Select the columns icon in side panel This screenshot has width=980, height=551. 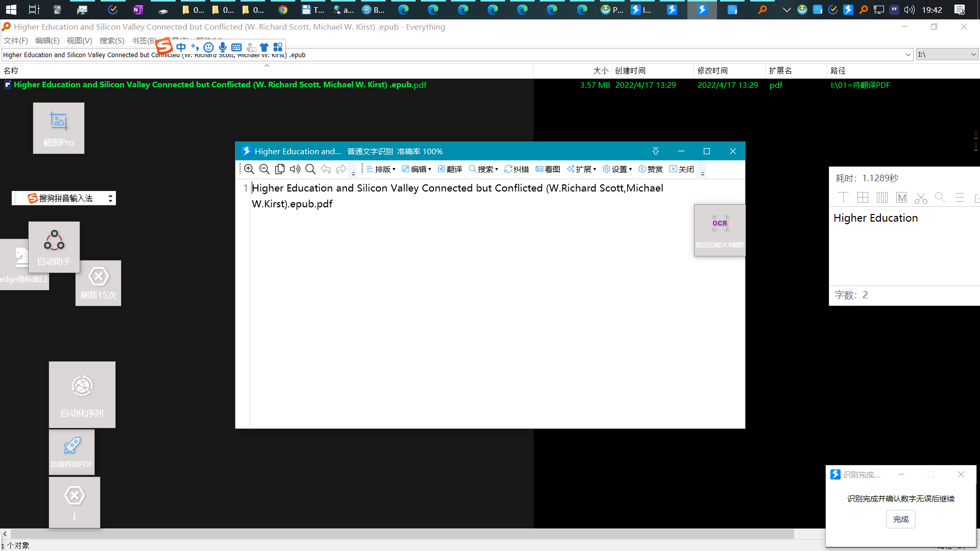(x=882, y=198)
